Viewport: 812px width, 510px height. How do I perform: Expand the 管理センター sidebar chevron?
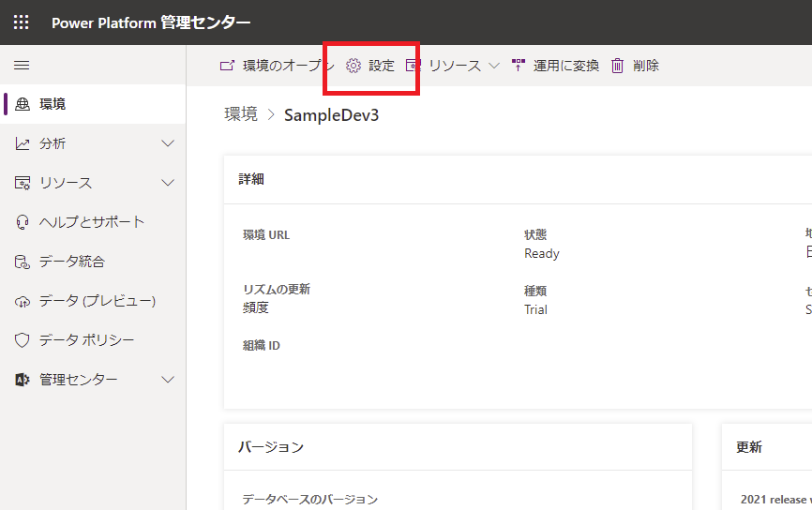[168, 380]
